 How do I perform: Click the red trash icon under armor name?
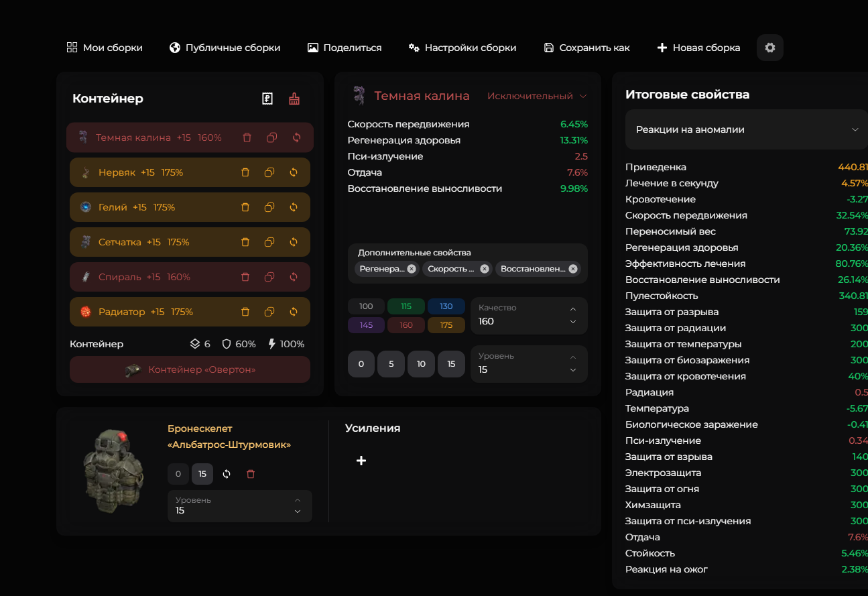pyautogui.click(x=251, y=474)
